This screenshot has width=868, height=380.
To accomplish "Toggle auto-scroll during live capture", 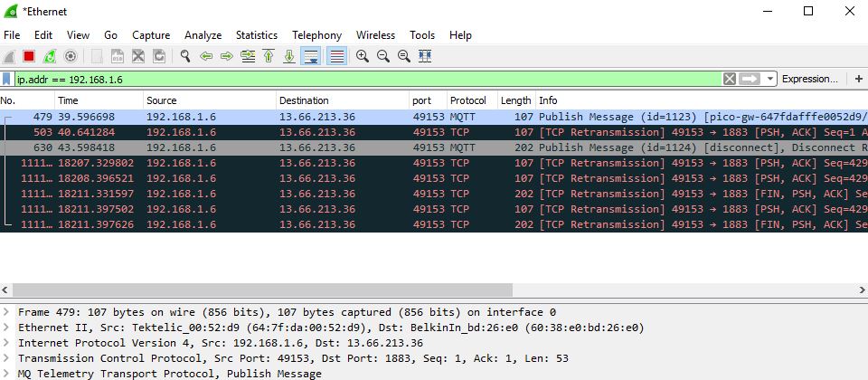I will coord(310,56).
